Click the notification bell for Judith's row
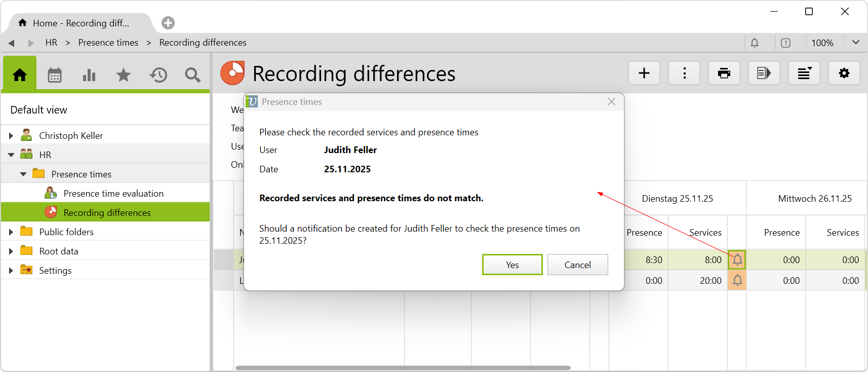 [x=737, y=260]
